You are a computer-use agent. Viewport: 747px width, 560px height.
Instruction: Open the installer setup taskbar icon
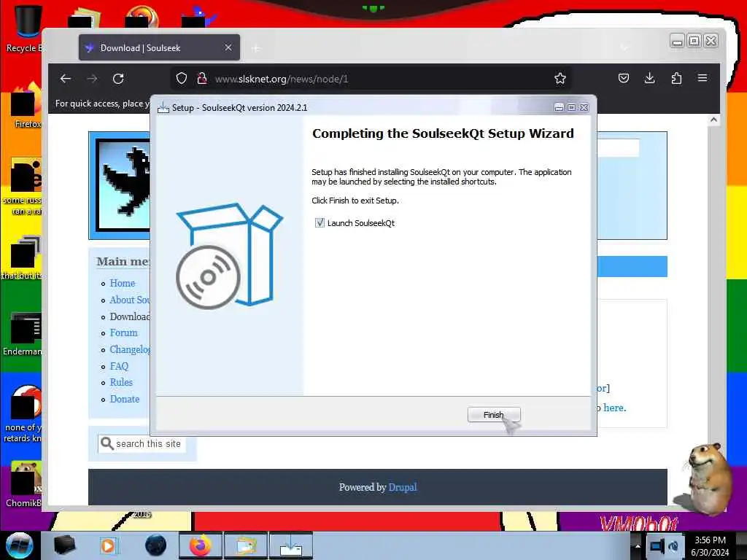click(x=290, y=545)
